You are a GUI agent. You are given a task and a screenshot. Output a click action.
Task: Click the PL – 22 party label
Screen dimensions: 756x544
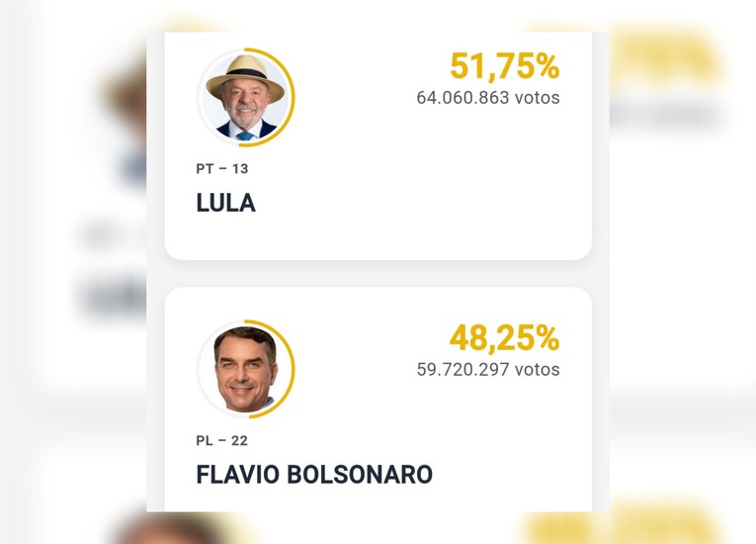click(x=221, y=441)
